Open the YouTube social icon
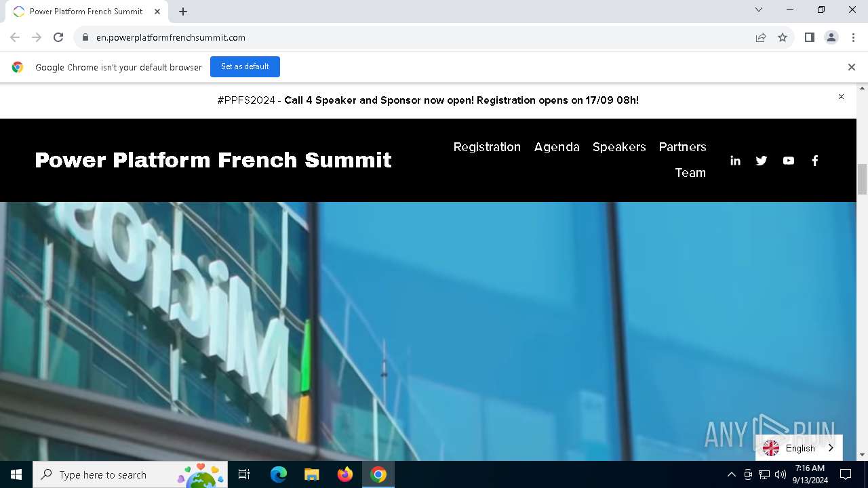This screenshot has height=488, width=868. (788, 161)
